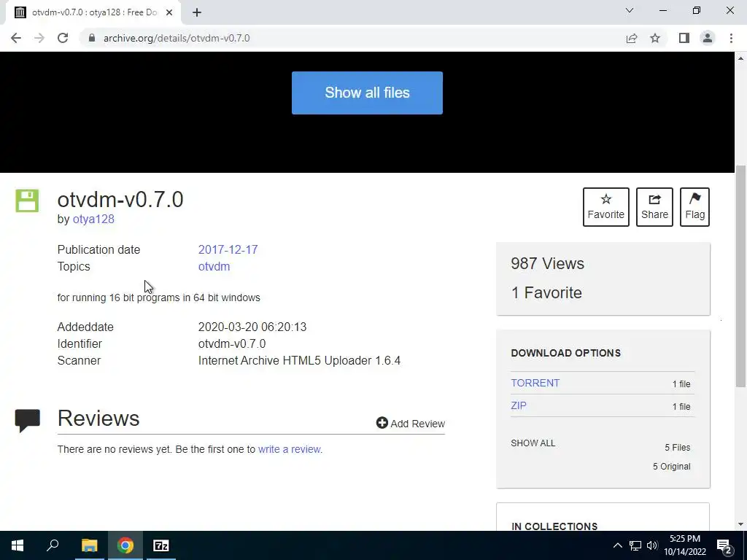This screenshot has height=560, width=747.
Task: Favorite this otvdm-v0.7.0 item
Action: coord(605,206)
